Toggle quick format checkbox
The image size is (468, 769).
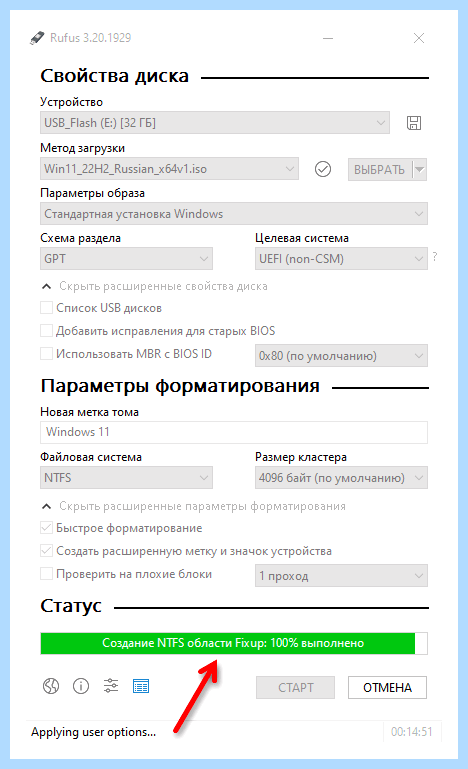tap(47, 528)
